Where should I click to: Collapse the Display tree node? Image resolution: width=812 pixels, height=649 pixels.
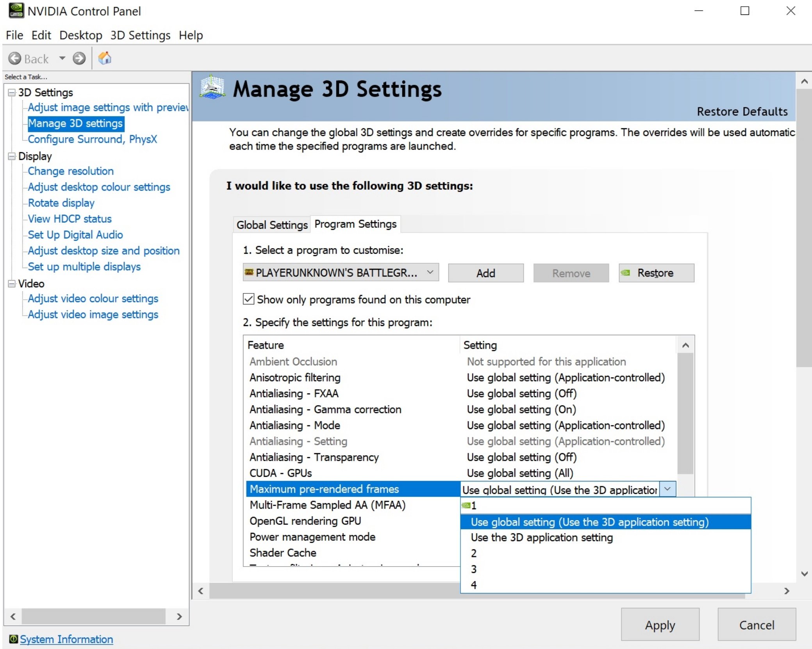[12, 156]
